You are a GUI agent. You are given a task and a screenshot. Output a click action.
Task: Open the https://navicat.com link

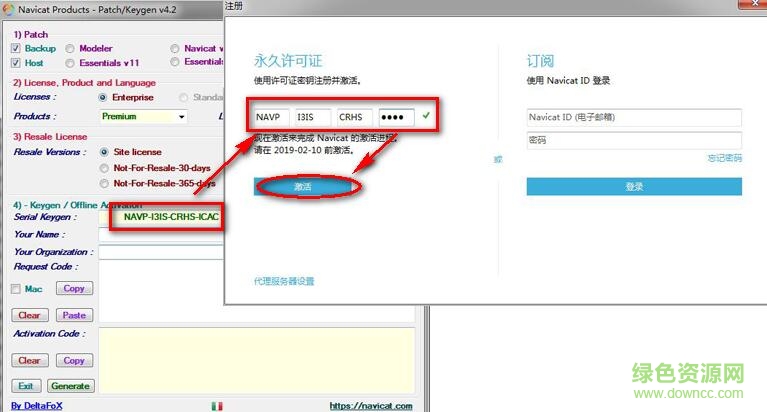pyautogui.click(x=371, y=406)
